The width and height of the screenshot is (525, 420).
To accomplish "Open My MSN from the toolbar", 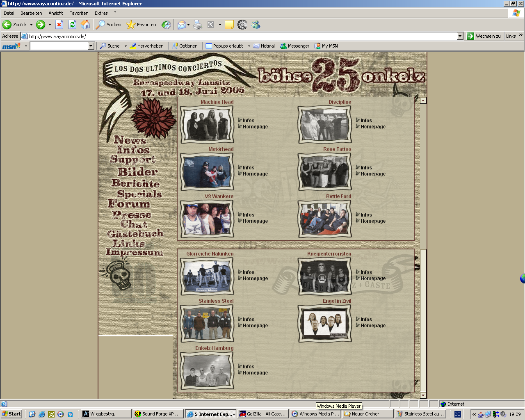I will pos(326,46).
